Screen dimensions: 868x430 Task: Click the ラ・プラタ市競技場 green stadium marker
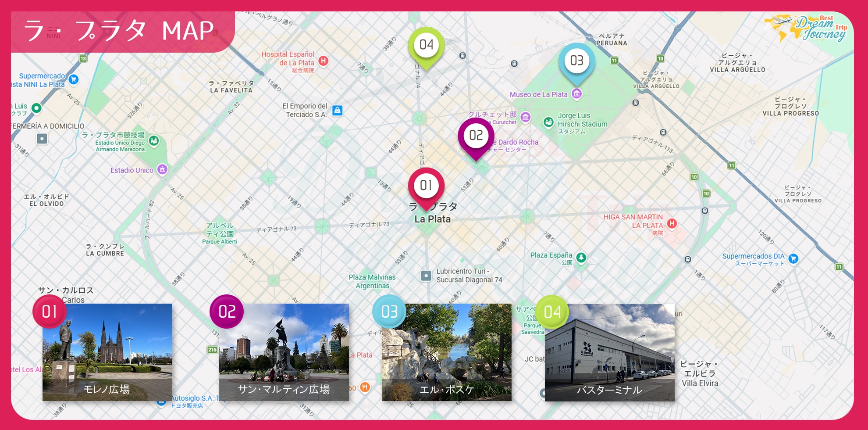[x=153, y=140]
